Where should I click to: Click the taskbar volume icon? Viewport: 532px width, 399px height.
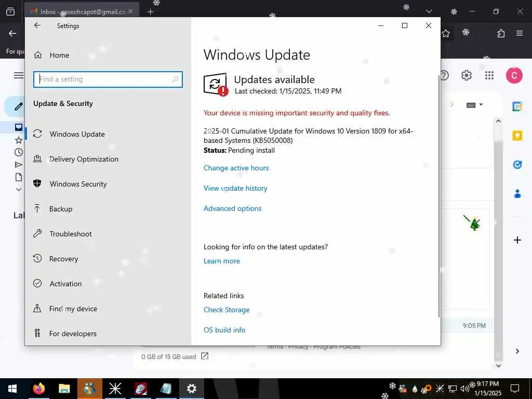464,389
